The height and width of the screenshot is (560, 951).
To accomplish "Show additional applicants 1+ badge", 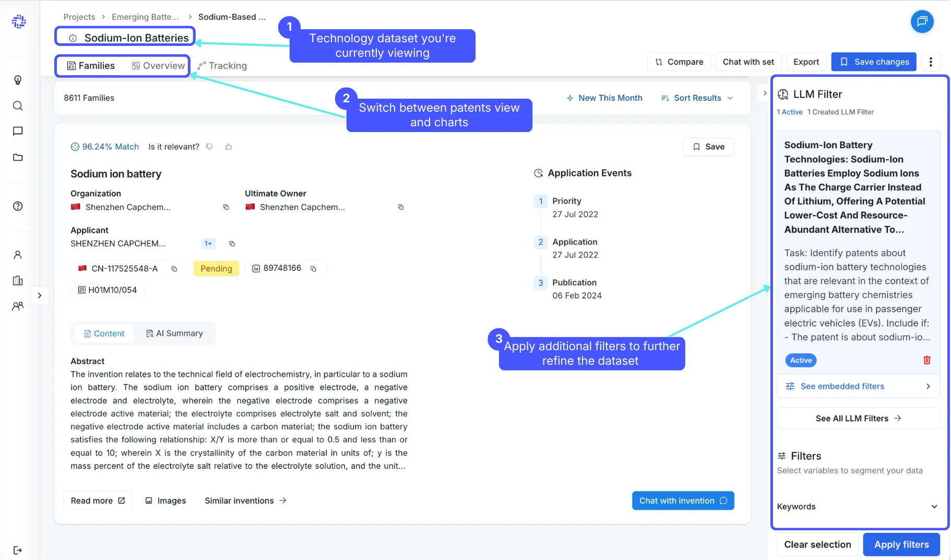I will (208, 244).
